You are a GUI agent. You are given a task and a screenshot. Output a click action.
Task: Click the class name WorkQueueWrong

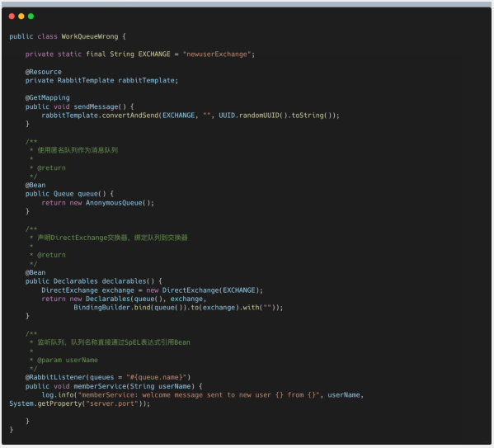(x=90, y=36)
